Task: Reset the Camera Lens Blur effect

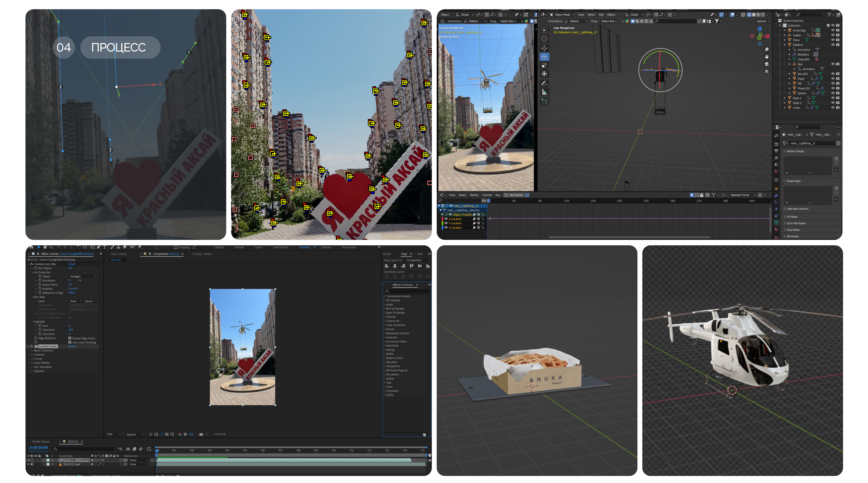Action: click(x=72, y=264)
